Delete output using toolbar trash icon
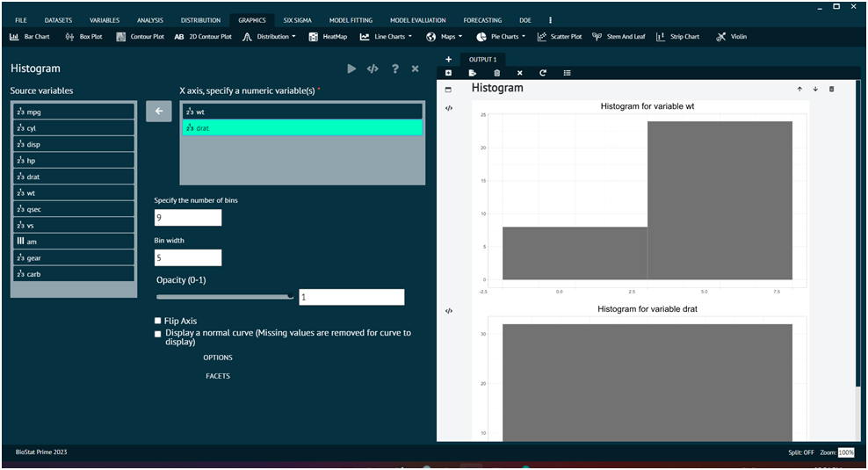 pyautogui.click(x=496, y=73)
